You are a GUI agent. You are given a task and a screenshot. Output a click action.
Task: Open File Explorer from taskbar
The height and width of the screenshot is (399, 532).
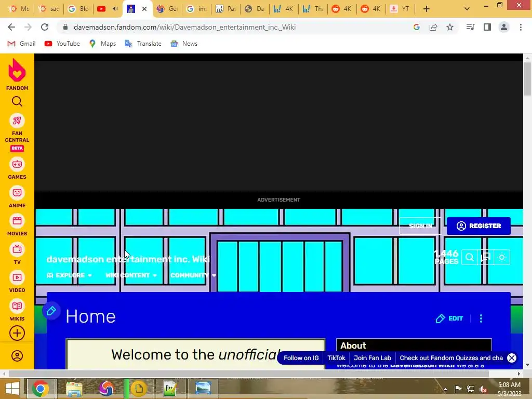pos(74,389)
